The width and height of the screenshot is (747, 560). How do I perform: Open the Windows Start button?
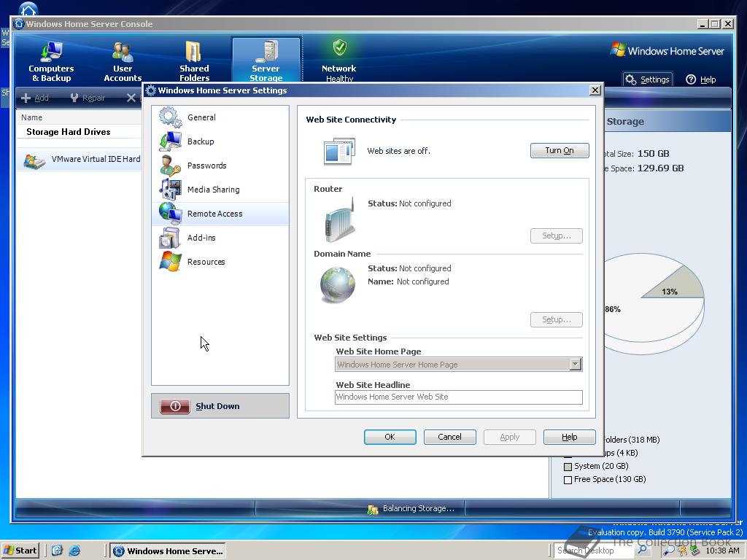coord(20,551)
